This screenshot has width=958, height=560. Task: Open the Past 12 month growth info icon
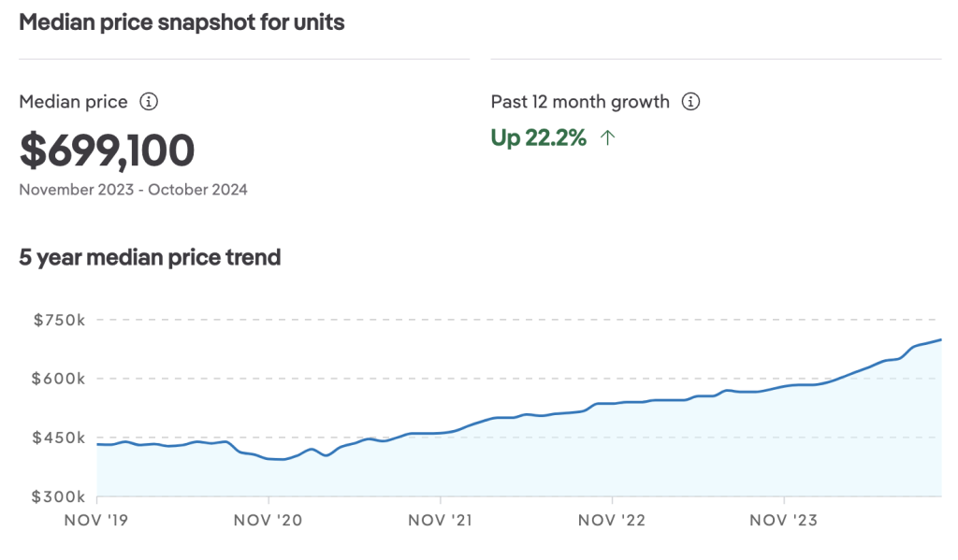tap(690, 102)
